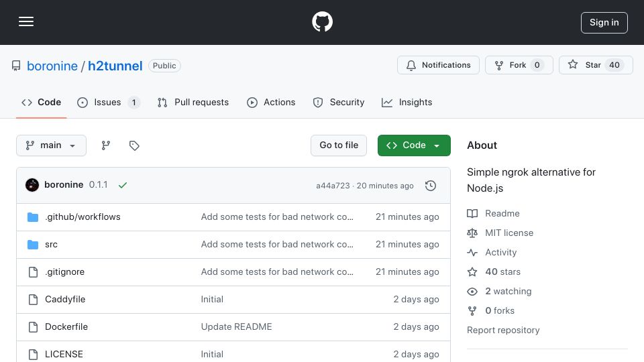Open the src folder
The image size is (644, 362).
tap(51, 244)
